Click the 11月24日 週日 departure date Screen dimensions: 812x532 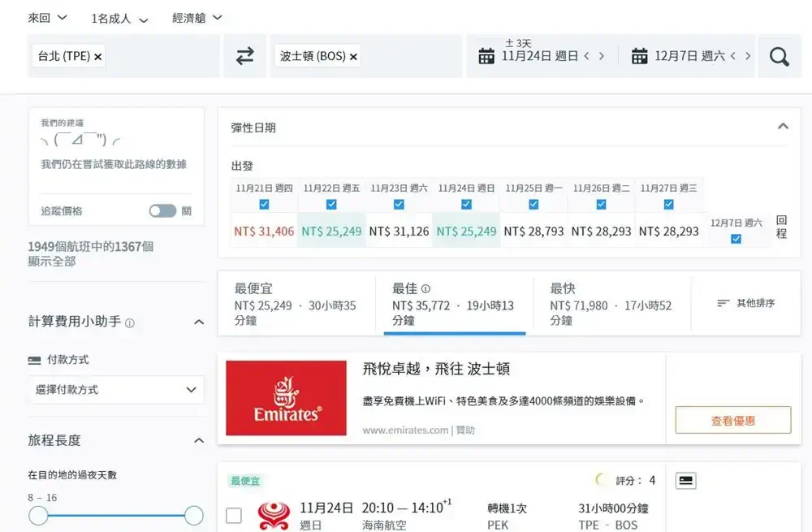coord(540,56)
